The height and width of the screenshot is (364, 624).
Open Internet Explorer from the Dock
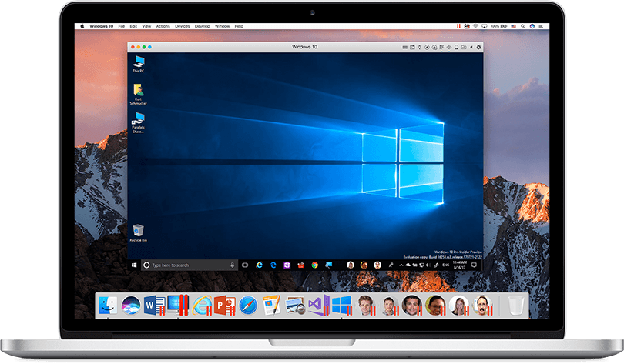(201, 306)
